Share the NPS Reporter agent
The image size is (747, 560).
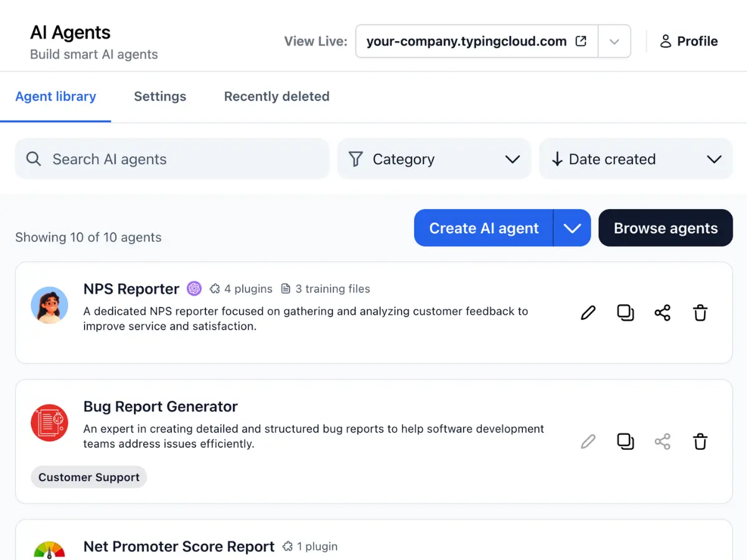[x=663, y=312]
